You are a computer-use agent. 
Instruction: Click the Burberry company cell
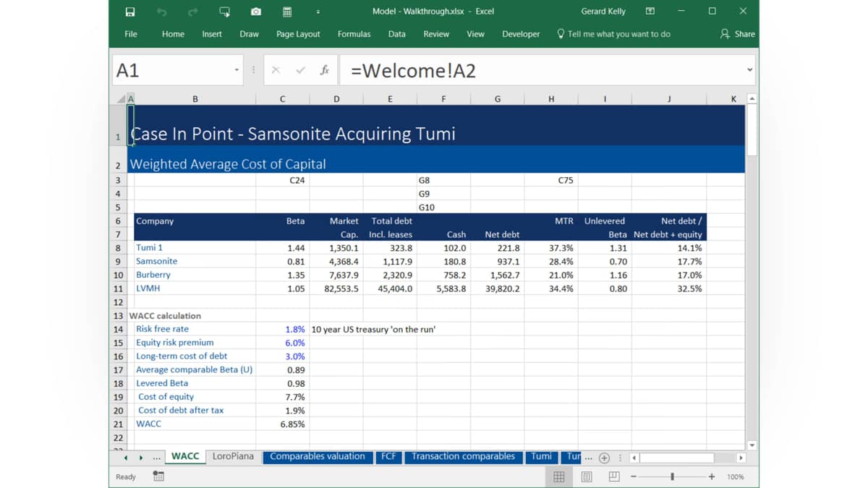pyautogui.click(x=195, y=275)
